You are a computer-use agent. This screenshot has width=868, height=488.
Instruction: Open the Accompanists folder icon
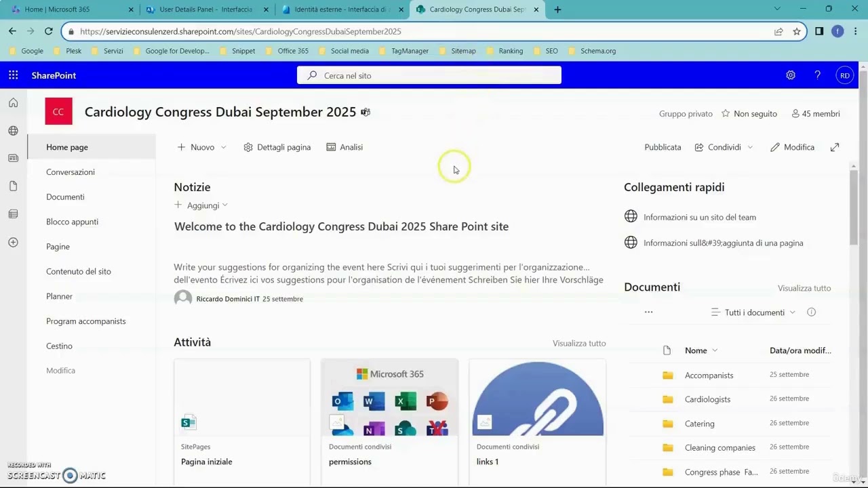(x=668, y=375)
